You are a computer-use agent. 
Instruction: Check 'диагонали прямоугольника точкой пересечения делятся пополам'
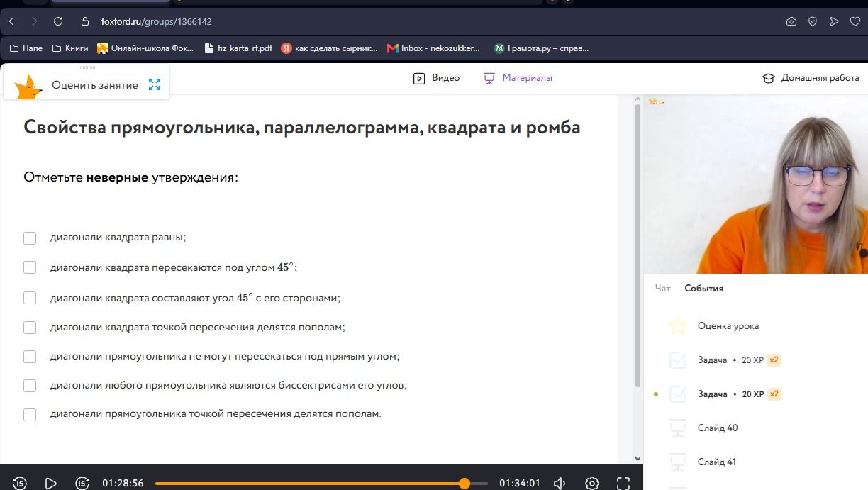[x=30, y=415]
